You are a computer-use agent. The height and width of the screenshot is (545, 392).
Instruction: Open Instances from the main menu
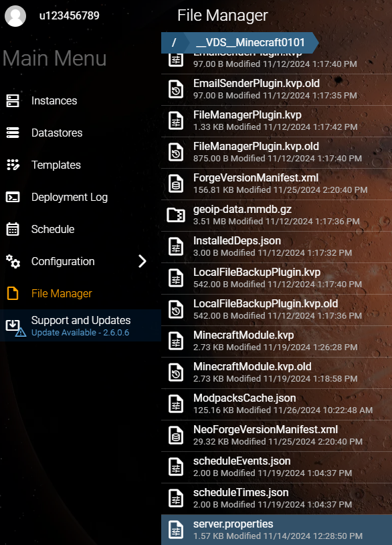(x=54, y=101)
